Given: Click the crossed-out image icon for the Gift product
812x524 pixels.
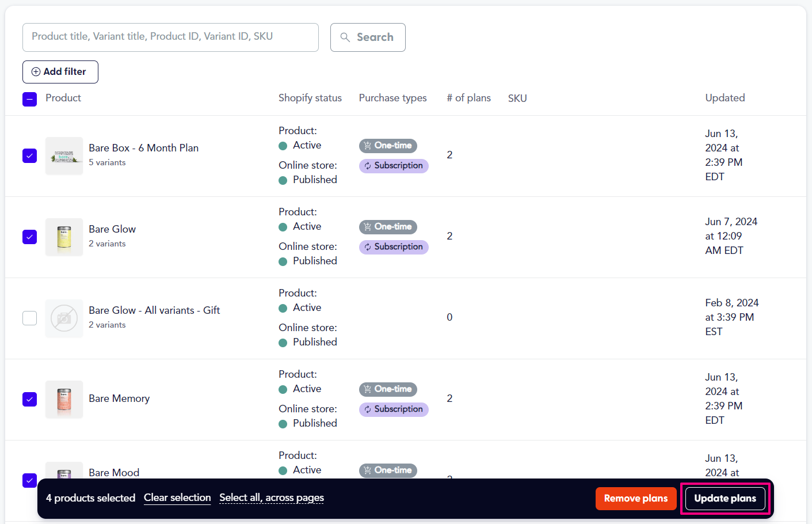Looking at the screenshot, I should [64, 318].
